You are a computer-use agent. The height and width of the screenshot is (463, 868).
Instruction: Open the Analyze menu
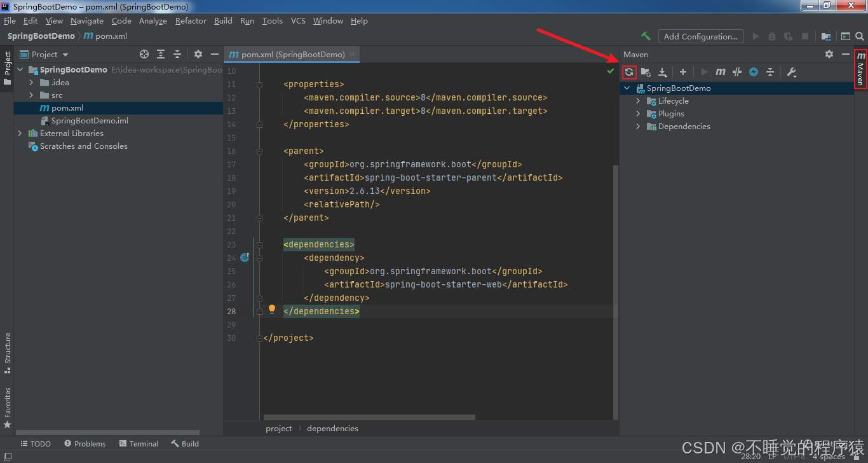coord(153,20)
